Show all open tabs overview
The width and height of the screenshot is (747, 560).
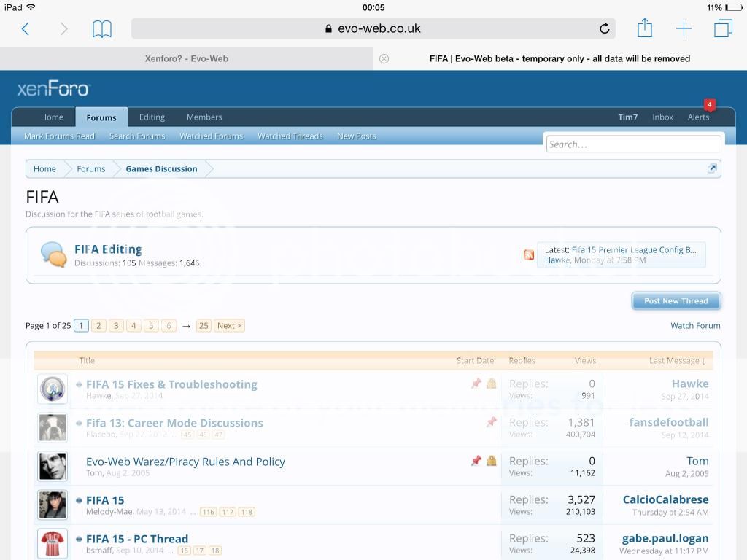(723, 29)
